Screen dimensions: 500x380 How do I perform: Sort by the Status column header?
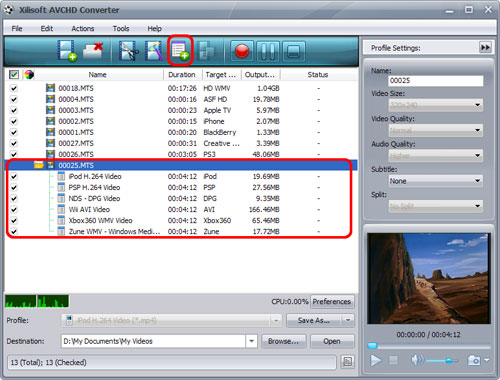318,75
